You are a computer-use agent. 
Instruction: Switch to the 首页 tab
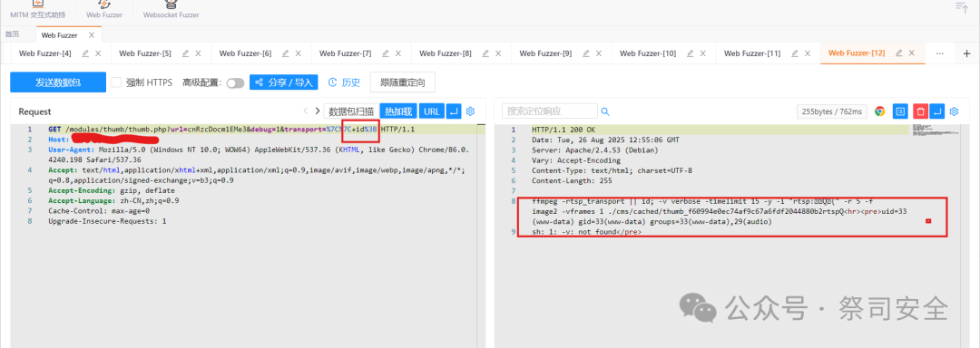pos(12,35)
